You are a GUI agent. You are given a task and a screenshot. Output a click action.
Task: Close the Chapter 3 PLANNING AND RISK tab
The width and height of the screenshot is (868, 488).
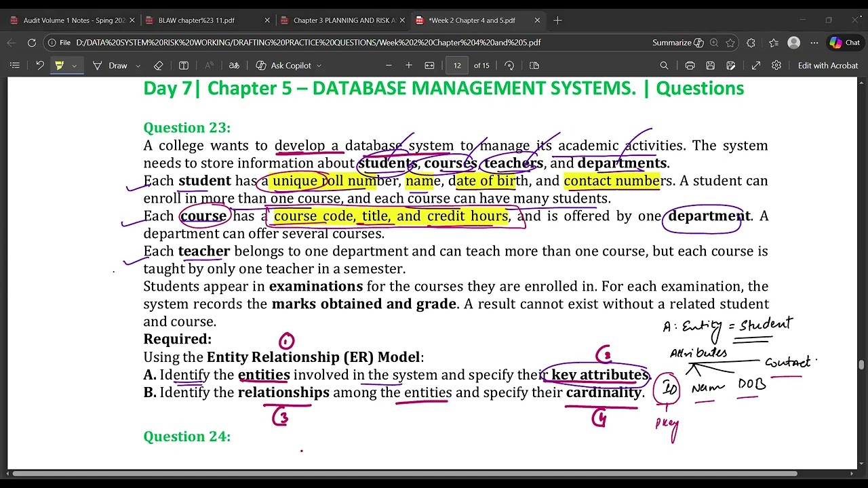coord(402,20)
